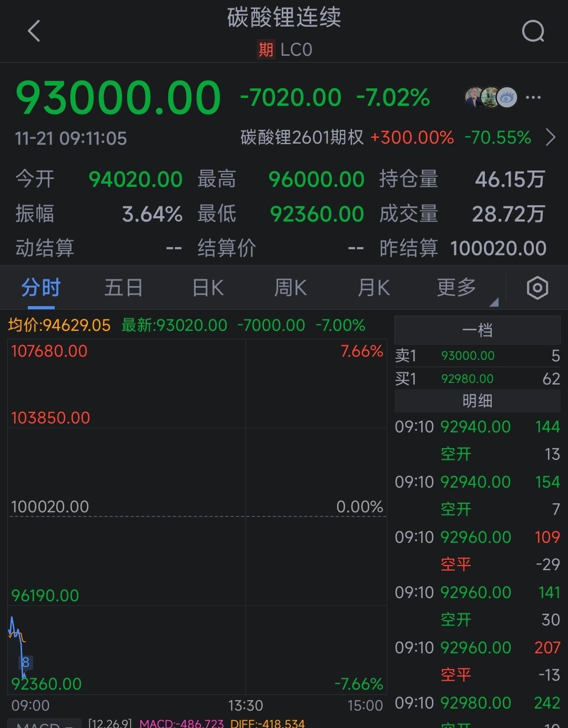Tap trade row 92960.00 volume 207
This screenshot has height=728, width=568.
pos(477,648)
